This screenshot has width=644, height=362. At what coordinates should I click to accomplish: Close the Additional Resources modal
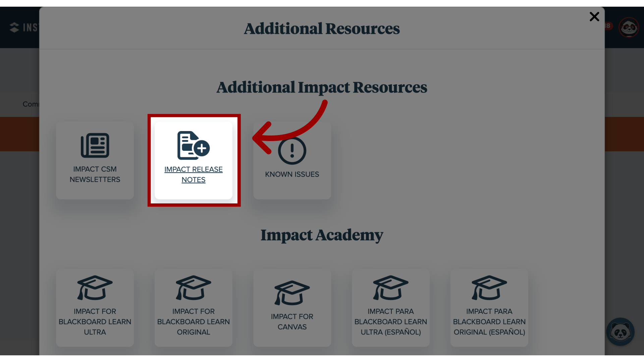point(594,17)
